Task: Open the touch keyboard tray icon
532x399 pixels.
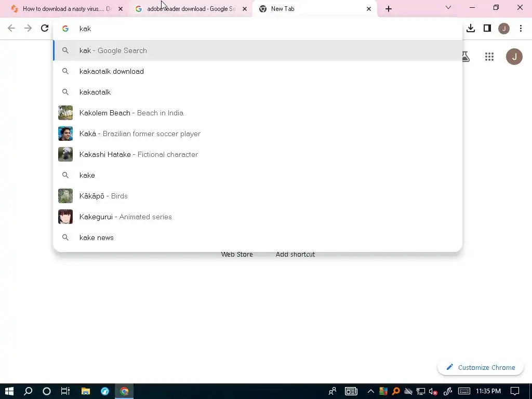Action: (x=464, y=391)
